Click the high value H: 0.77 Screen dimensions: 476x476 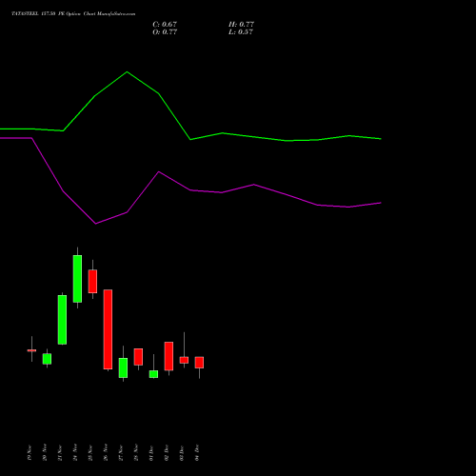241,25
